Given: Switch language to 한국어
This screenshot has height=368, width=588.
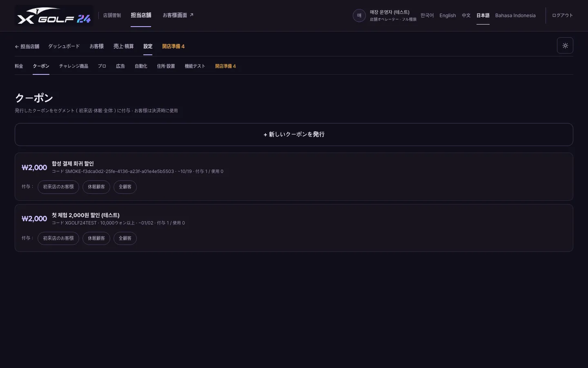Looking at the screenshot, I should click(x=427, y=16).
